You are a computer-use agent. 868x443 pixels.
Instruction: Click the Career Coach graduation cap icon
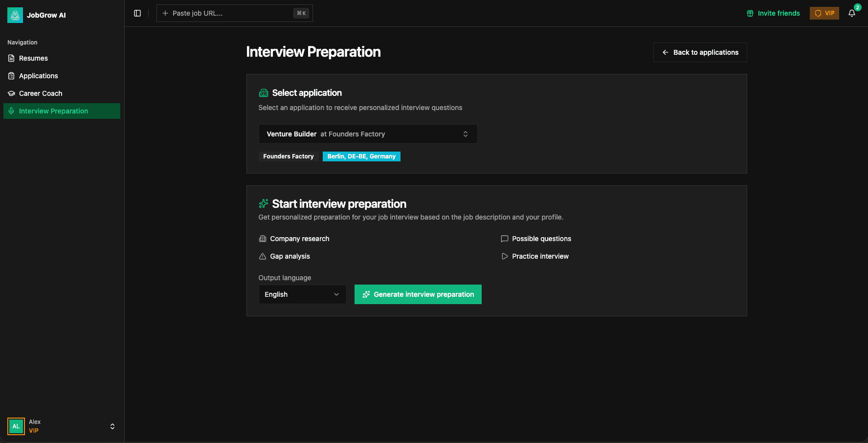pyautogui.click(x=11, y=93)
